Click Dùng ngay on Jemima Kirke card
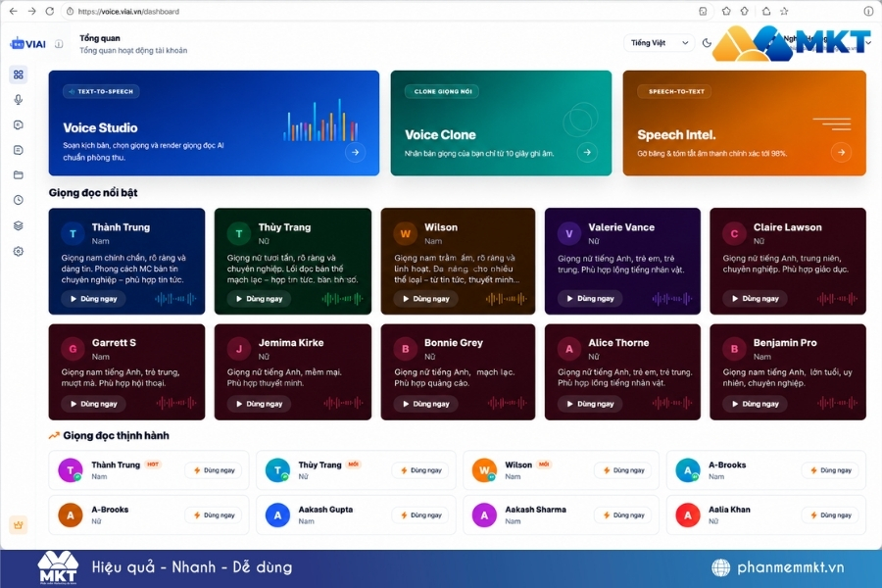 [260, 404]
